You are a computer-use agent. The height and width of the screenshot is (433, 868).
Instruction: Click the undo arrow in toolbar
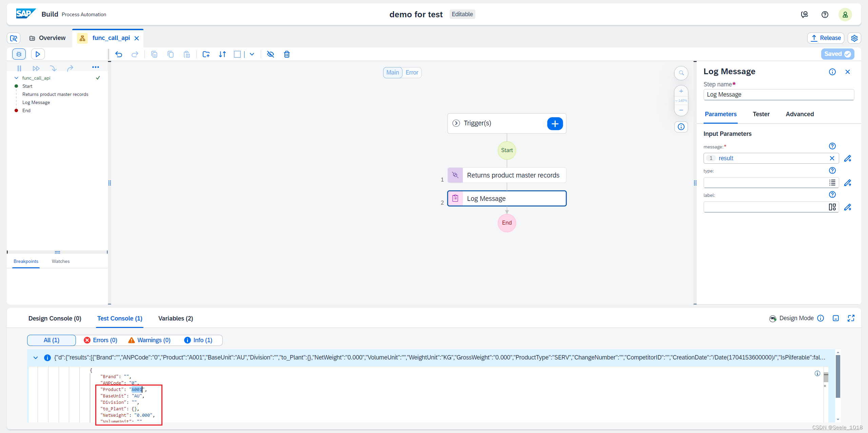[x=119, y=54]
